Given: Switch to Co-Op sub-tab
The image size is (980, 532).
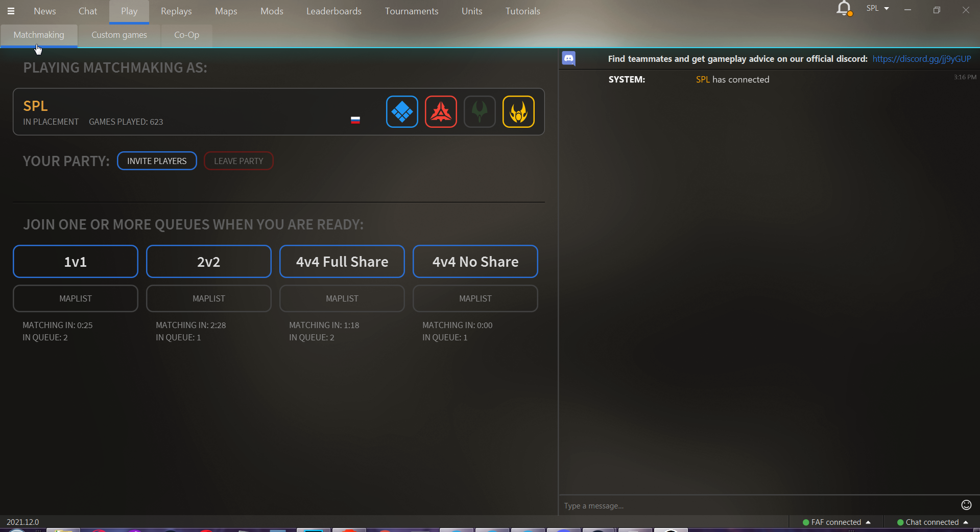Looking at the screenshot, I should tap(186, 35).
